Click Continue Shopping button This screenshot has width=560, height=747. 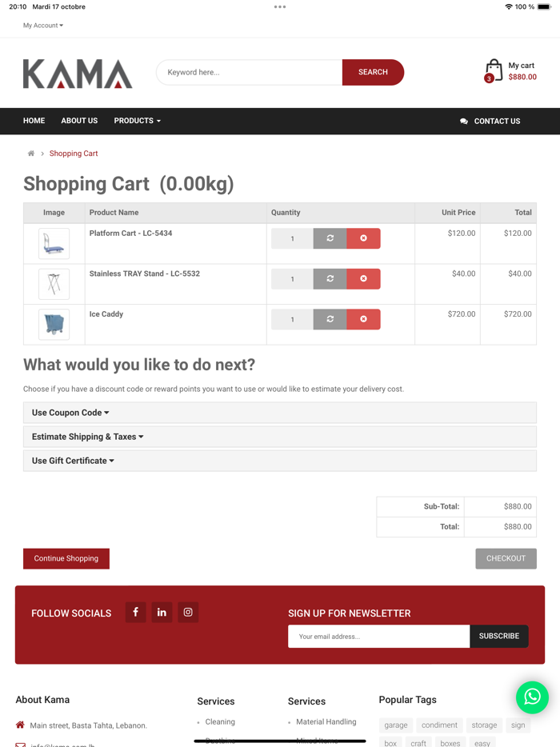click(x=66, y=558)
